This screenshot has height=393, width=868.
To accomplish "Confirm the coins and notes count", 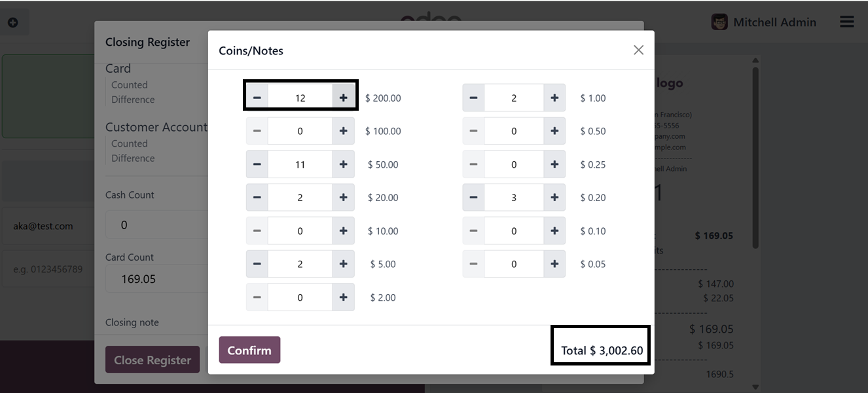I will tap(249, 350).
